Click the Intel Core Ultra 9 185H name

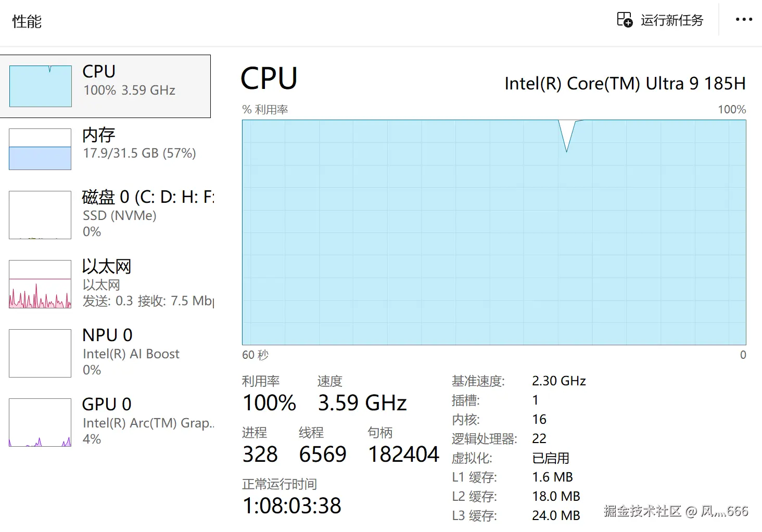click(x=625, y=84)
